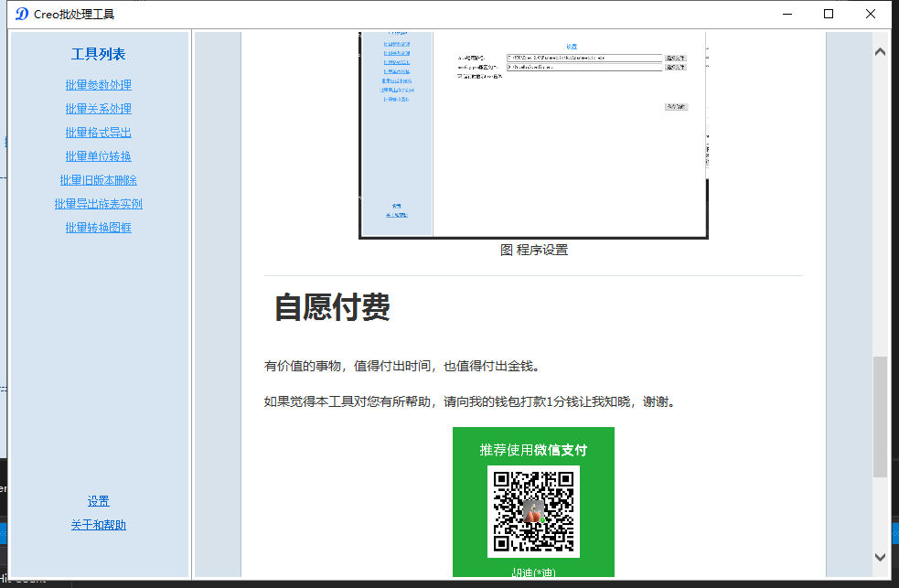This screenshot has height=588, width=899.
Task: Click the WeChat payment QR code
Action: [533, 512]
